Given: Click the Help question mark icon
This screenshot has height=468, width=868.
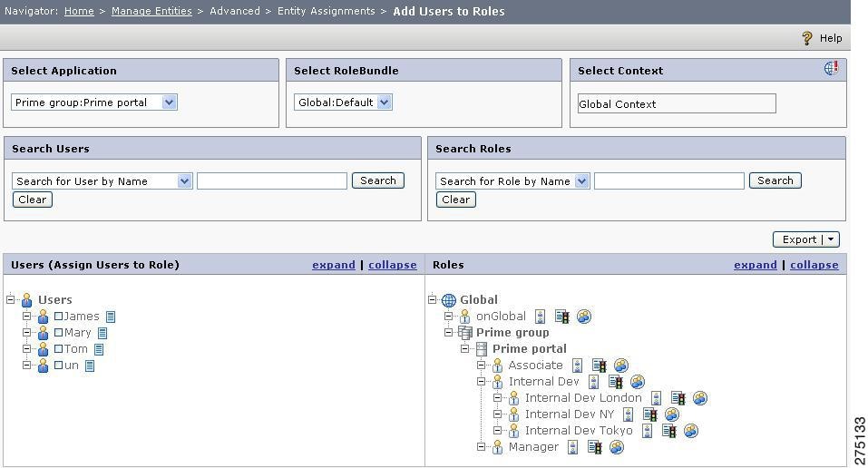Looking at the screenshot, I should coord(807,38).
